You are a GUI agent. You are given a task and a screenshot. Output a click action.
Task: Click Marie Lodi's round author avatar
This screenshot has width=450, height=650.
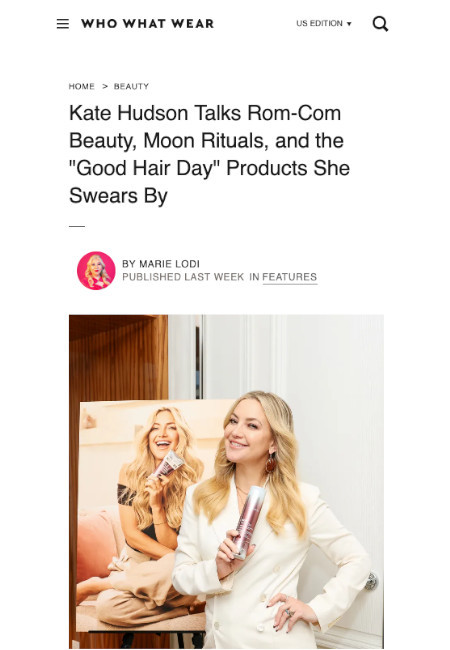[96, 270]
